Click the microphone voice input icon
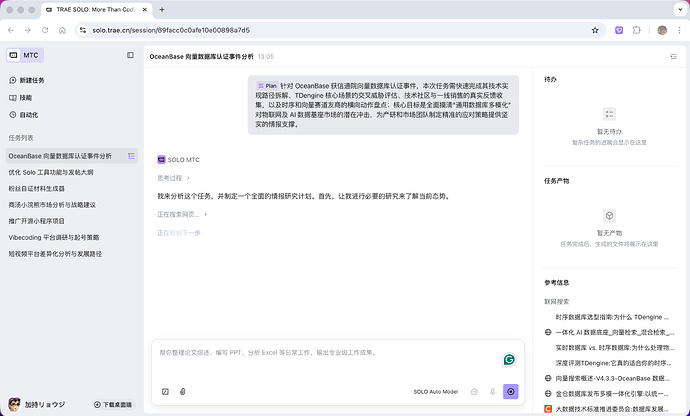Screen dimensions: 690x416 click(492, 391)
